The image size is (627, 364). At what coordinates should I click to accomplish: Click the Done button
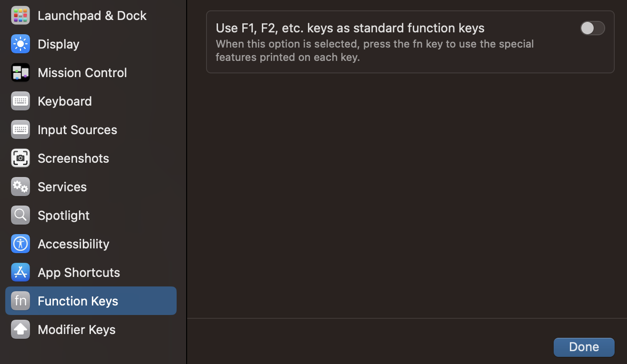click(x=584, y=347)
